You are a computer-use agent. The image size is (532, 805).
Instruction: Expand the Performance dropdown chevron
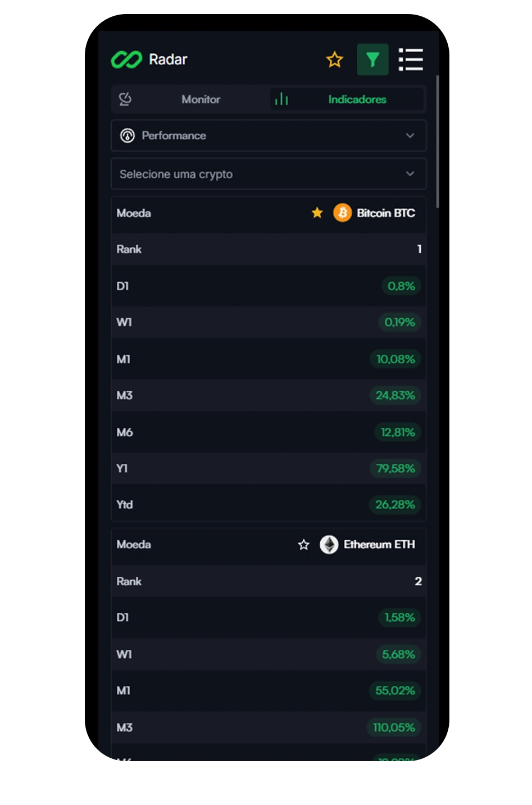(410, 135)
